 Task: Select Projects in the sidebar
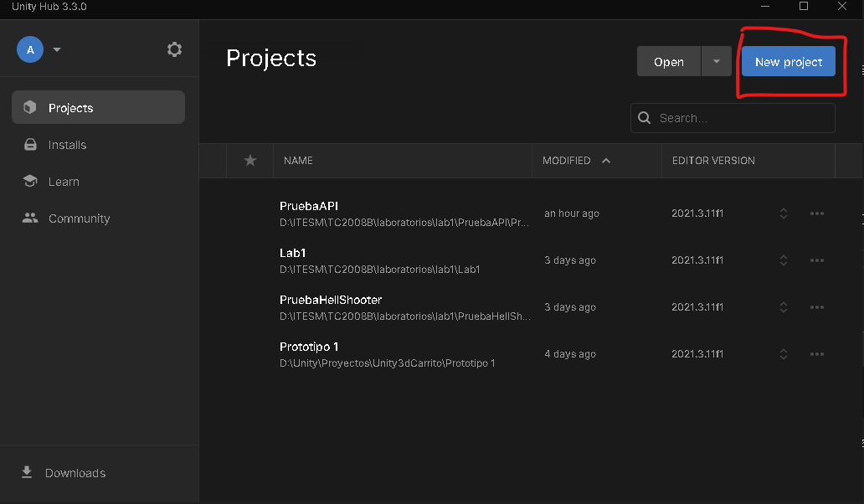(98, 107)
